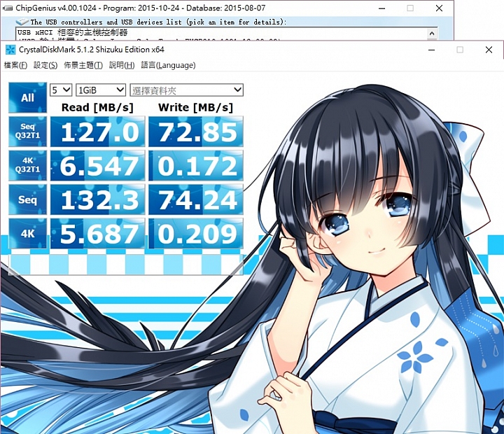504x434 pixels.
Task: Click the Seq Q32T1 write result 72.85
Action: [x=196, y=132]
